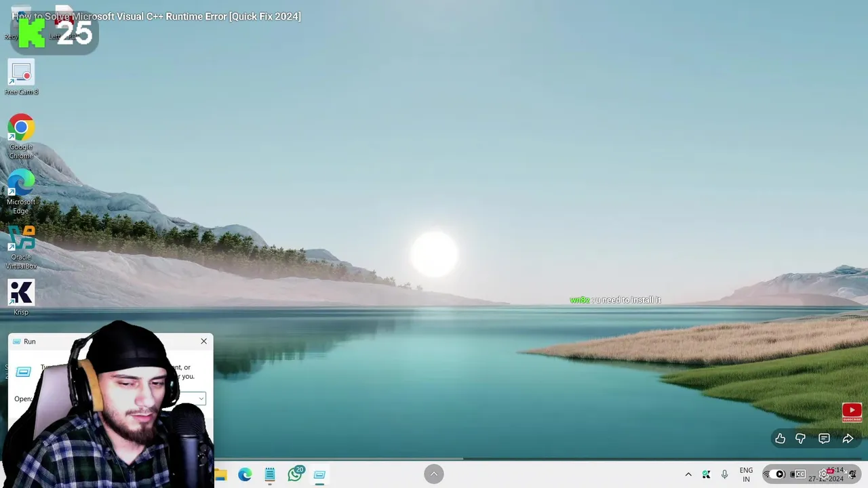Switch the ENG IN input language
The image size is (868, 488).
[x=746, y=474]
